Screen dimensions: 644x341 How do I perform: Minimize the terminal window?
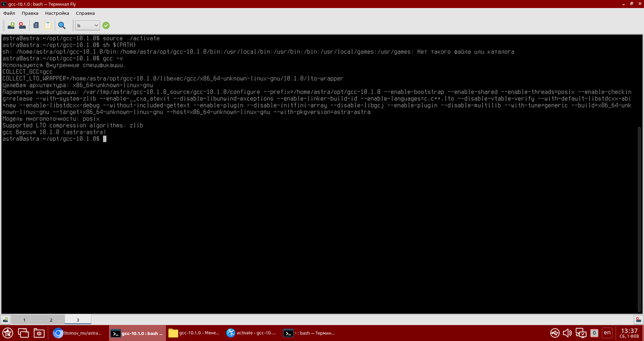coord(623,4)
